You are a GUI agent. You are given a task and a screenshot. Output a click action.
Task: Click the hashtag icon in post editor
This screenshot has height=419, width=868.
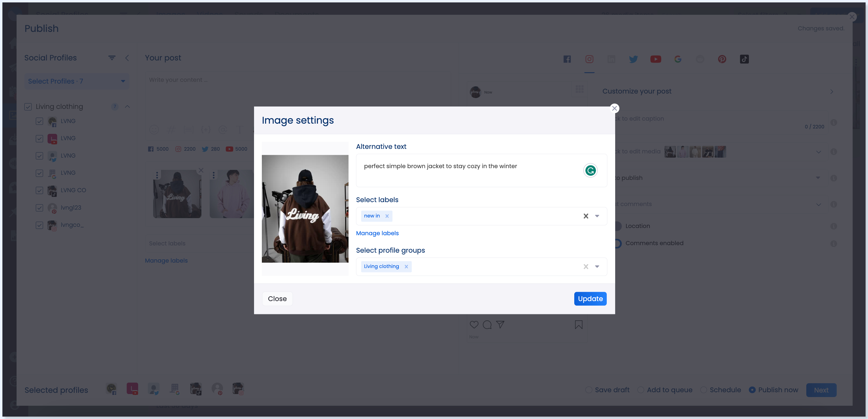[x=171, y=130]
